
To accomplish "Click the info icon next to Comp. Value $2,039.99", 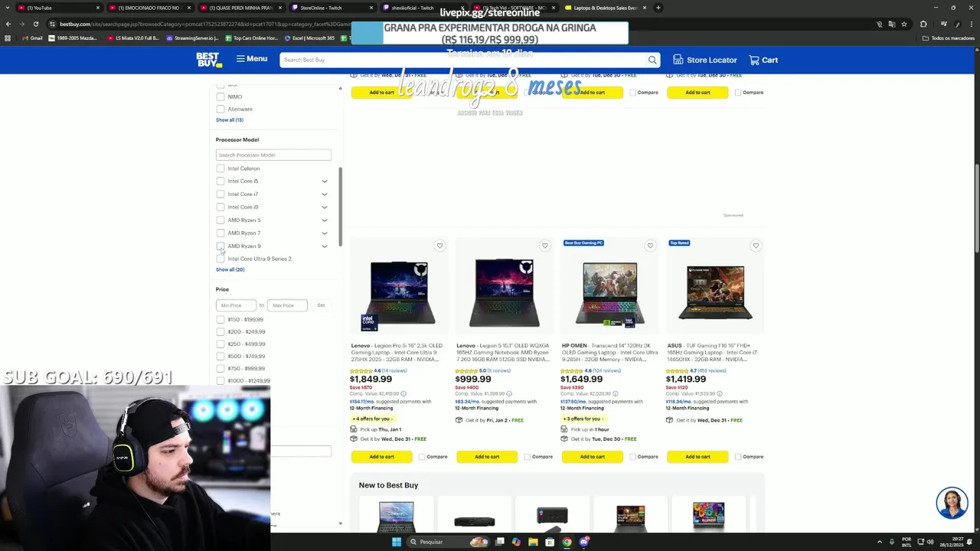I will click(615, 393).
